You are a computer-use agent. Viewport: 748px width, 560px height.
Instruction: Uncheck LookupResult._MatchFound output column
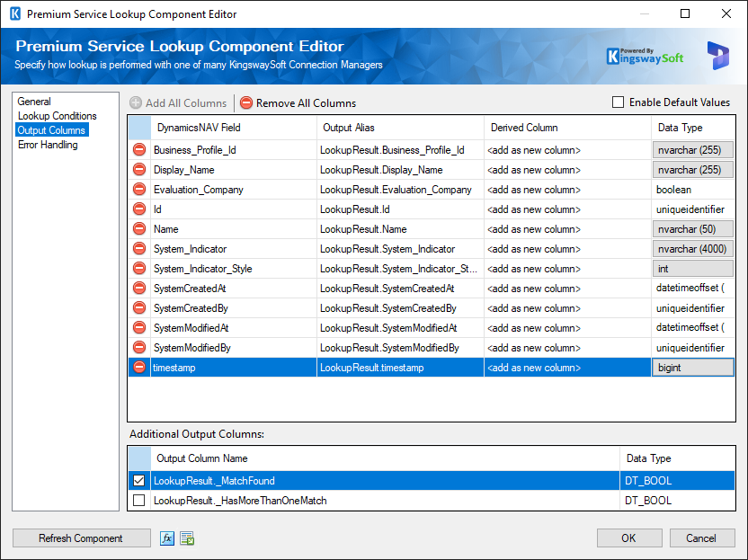(x=138, y=480)
